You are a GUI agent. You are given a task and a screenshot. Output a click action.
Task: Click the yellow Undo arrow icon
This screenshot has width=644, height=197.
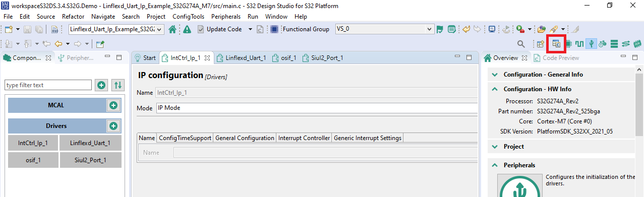tap(466, 29)
